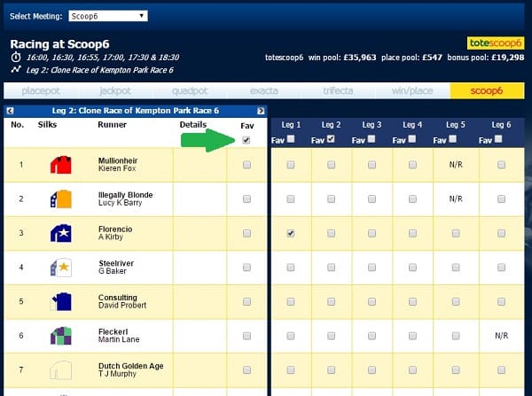
Task: Check runner 1 in Leg 6 column
Action: coord(501,165)
